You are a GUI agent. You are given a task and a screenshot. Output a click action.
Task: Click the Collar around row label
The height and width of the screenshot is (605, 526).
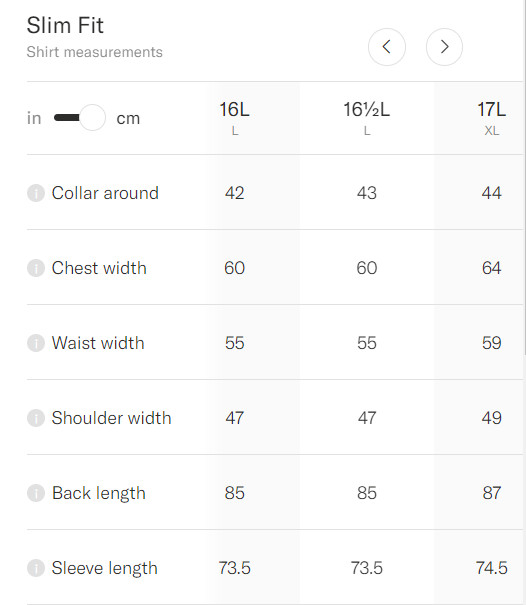coord(105,193)
